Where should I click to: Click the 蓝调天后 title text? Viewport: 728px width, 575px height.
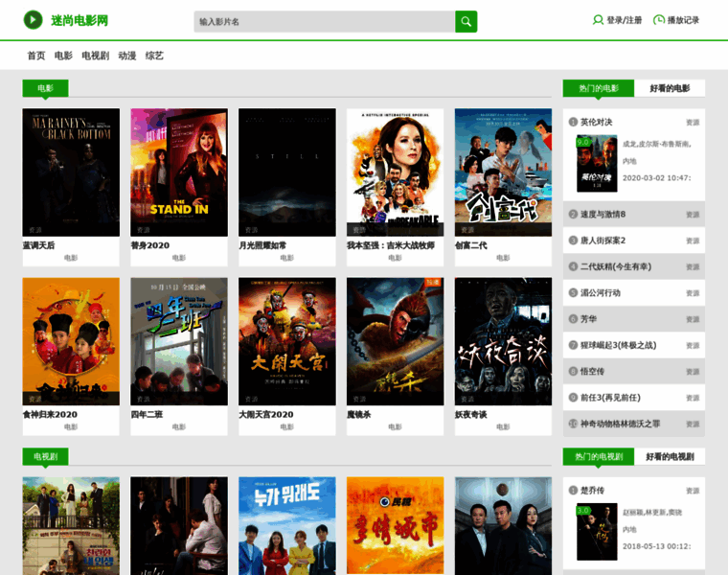tap(38, 245)
